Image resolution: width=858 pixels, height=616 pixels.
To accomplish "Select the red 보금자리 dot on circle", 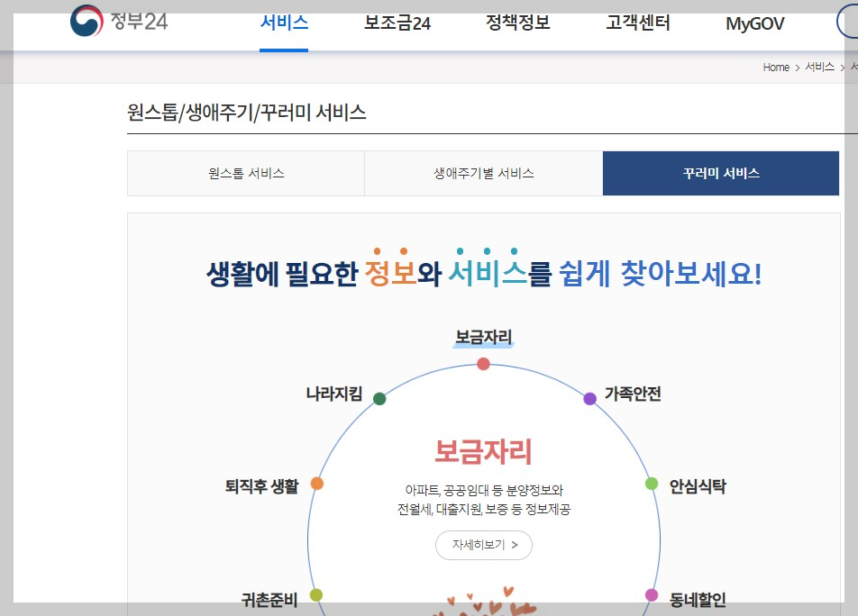I will click(x=483, y=364).
